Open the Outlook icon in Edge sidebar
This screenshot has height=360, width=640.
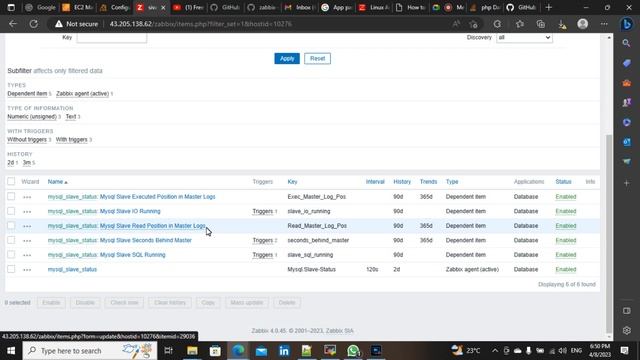pyautogui.click(x=627, y=142)
